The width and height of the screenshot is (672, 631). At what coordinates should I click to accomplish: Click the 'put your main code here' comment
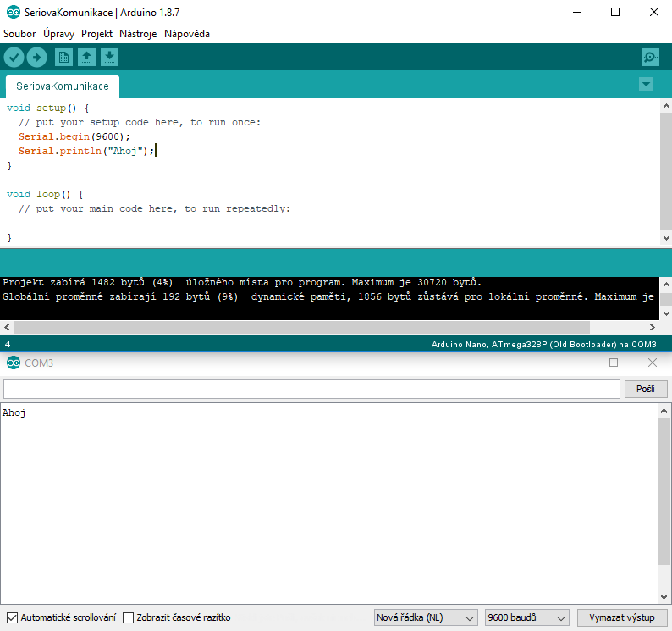tap(154, 208)
